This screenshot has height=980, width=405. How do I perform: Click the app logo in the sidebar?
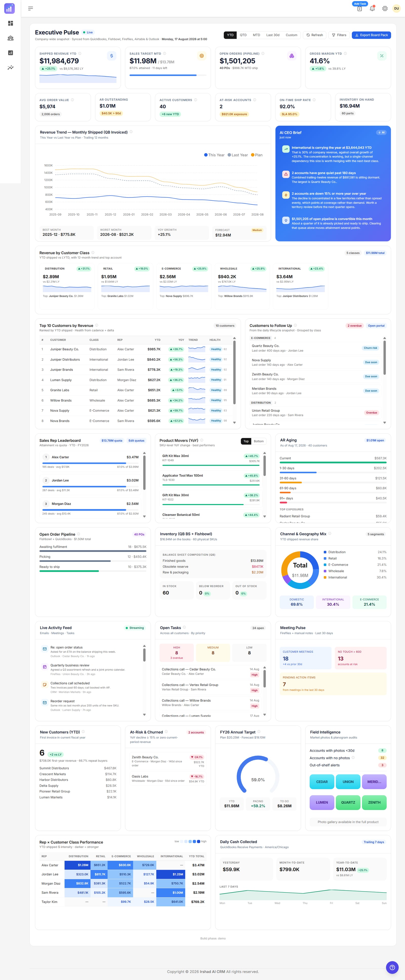tap(10, 8)
